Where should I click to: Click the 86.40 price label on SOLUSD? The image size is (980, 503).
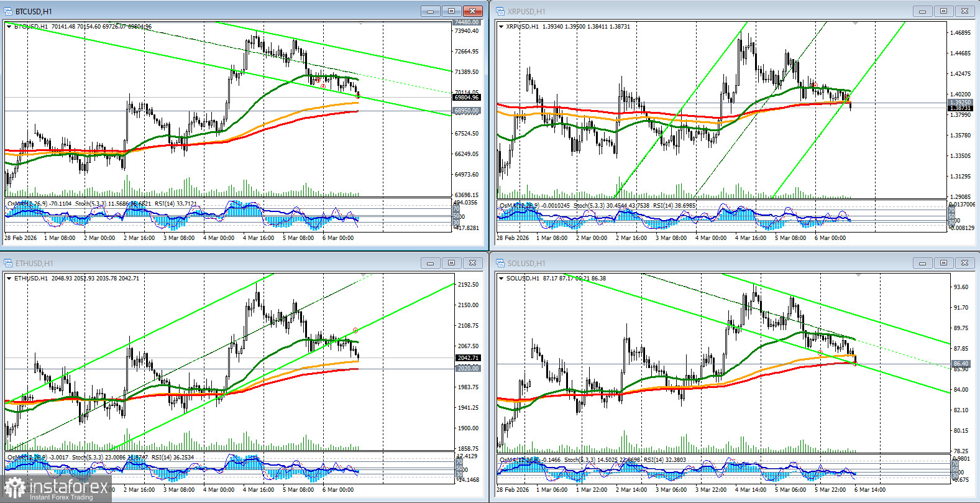coord(960,363)
